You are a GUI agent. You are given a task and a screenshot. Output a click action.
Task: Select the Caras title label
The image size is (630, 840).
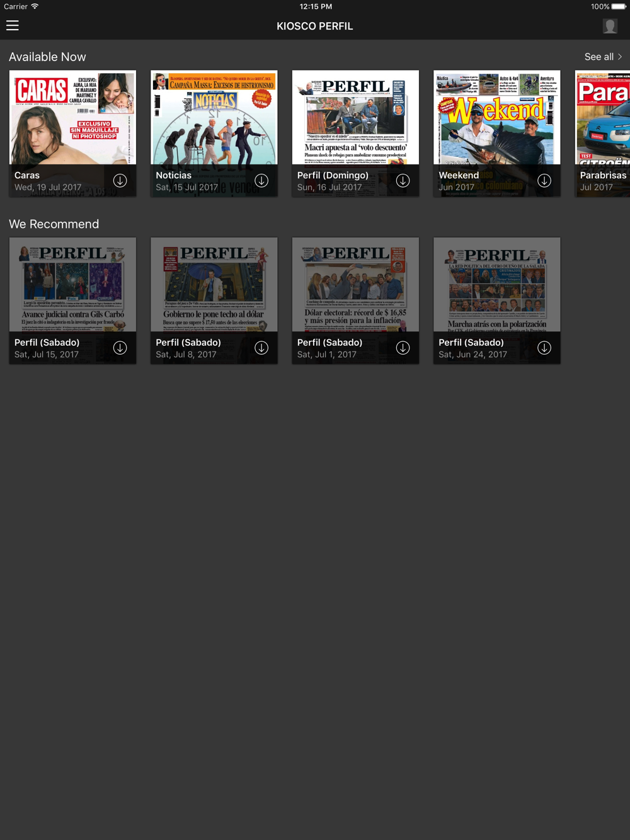27,175
